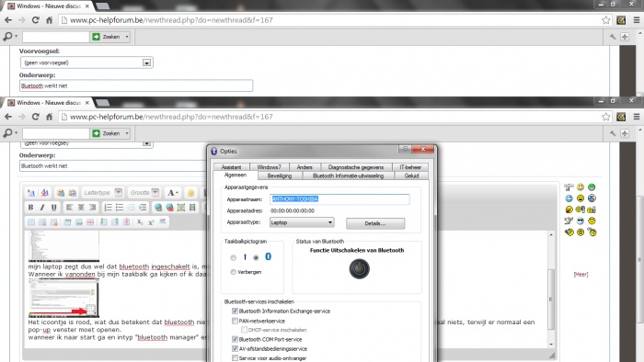The image size is (644, 362).
Task: Go to home page in the upper browser window
Action: click(x=50, y=20)
